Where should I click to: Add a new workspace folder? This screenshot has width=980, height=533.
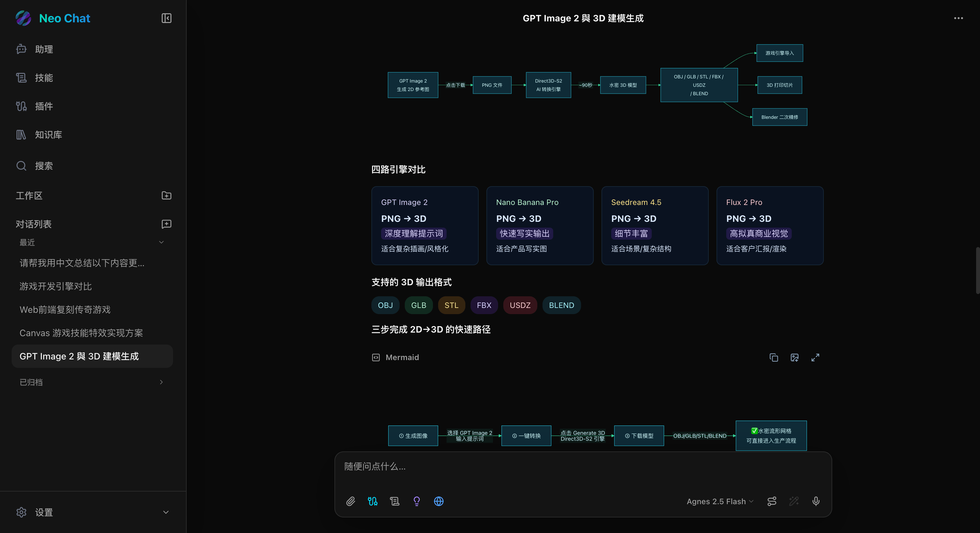pos(166,195)
